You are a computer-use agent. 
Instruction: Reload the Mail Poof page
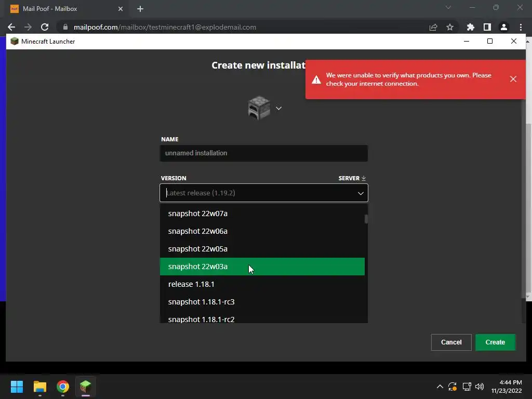click(x=45, y=27)
